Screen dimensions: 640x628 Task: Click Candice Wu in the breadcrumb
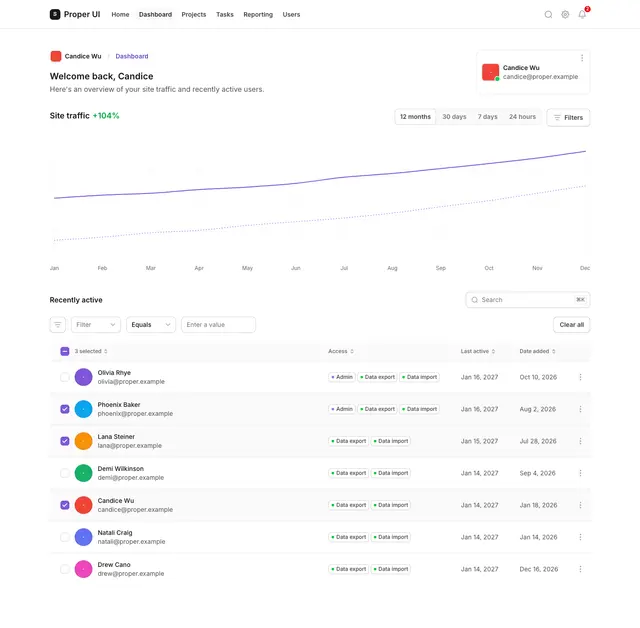coord(83,56)
